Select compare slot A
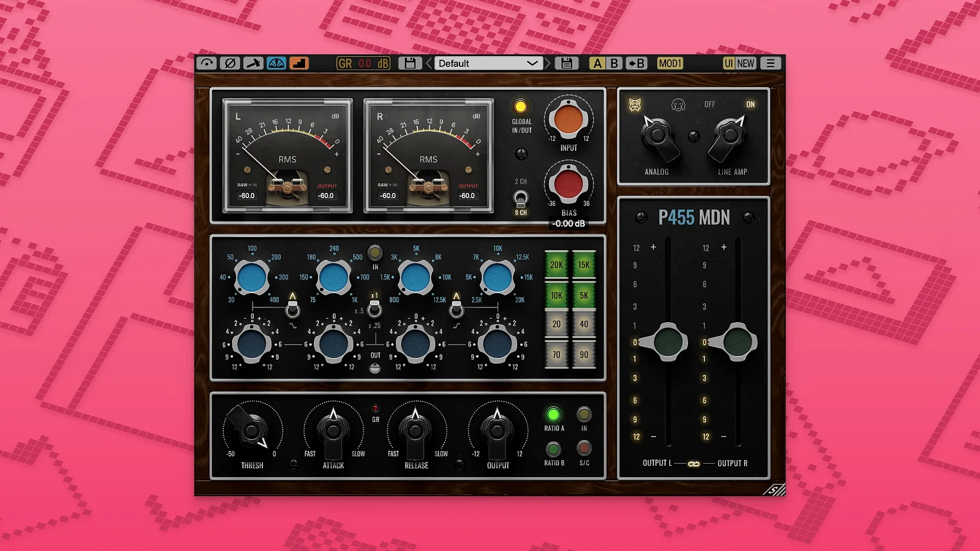This screenshot has height=551, width=980. [x=597, y=63]
